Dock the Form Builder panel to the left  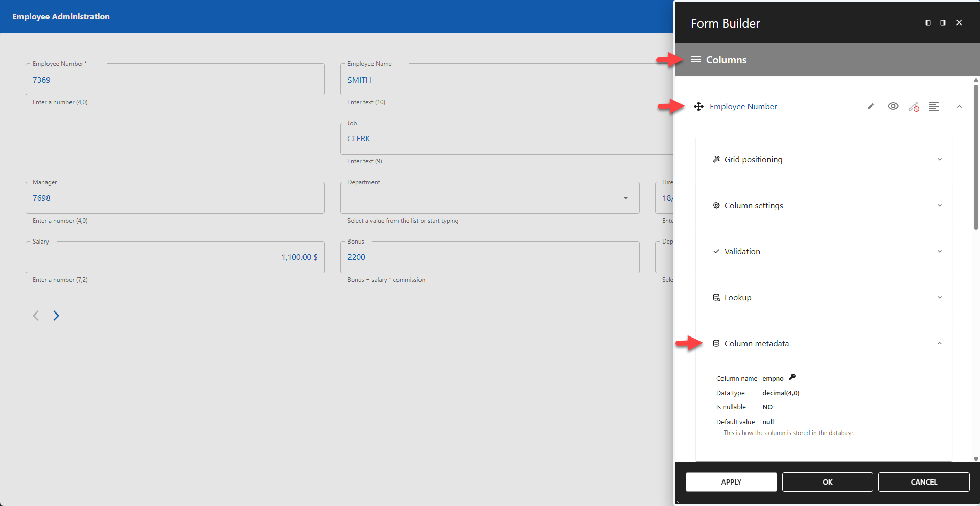coord(928,22)
